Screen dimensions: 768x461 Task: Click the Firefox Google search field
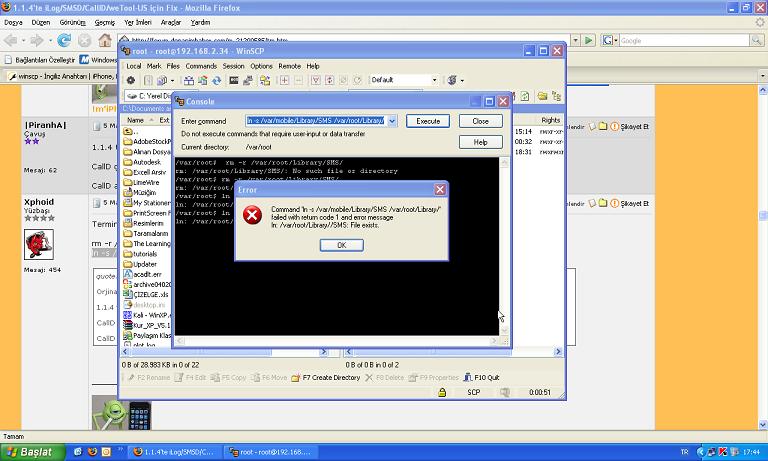684,41
